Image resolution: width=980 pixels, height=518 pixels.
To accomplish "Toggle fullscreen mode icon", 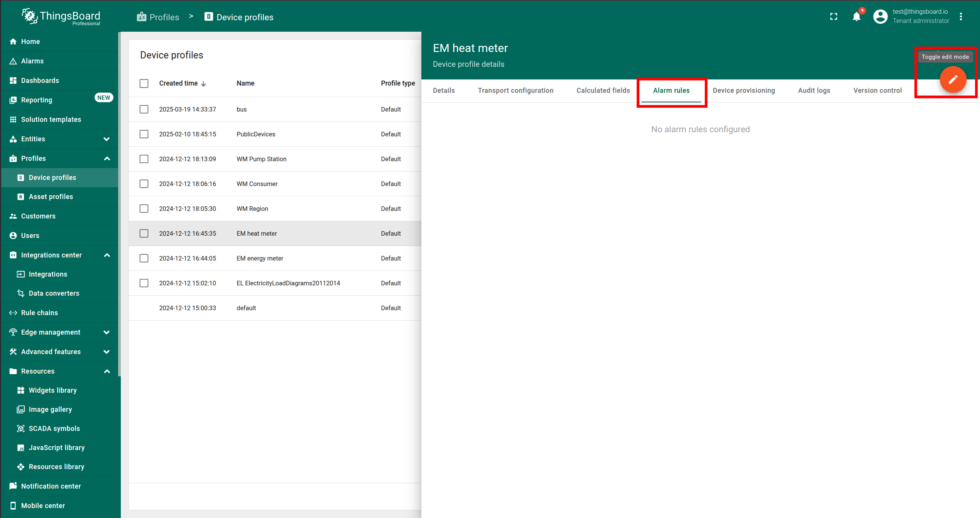I will pyautogui.click(x=834, y=17).
